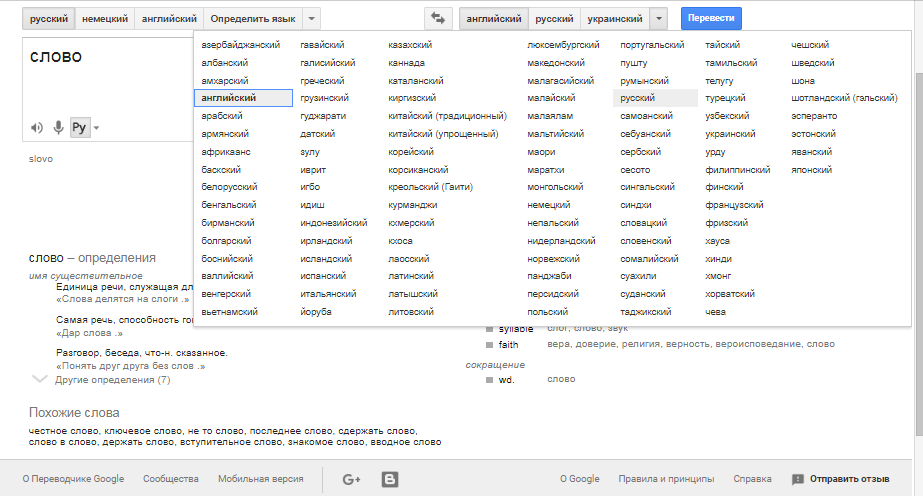Open the input method dropdown arrow beside Ру

coord(97,128)
